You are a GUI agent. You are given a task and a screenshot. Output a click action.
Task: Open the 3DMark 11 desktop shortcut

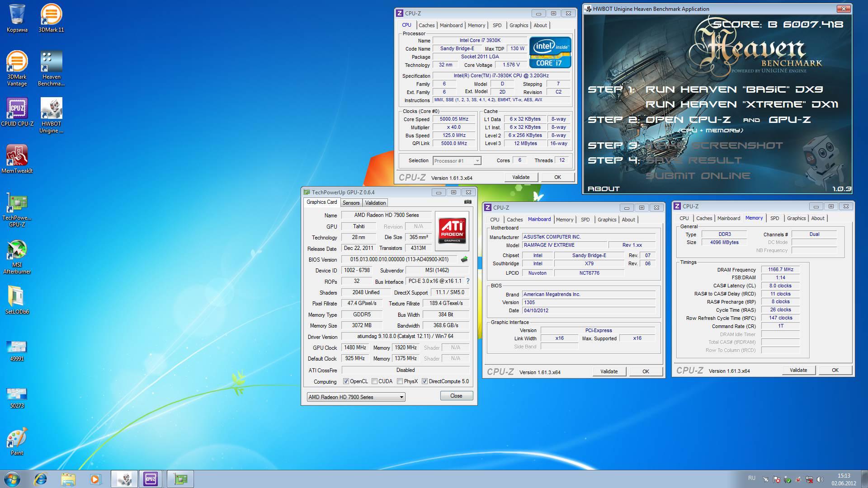point(51,18)
